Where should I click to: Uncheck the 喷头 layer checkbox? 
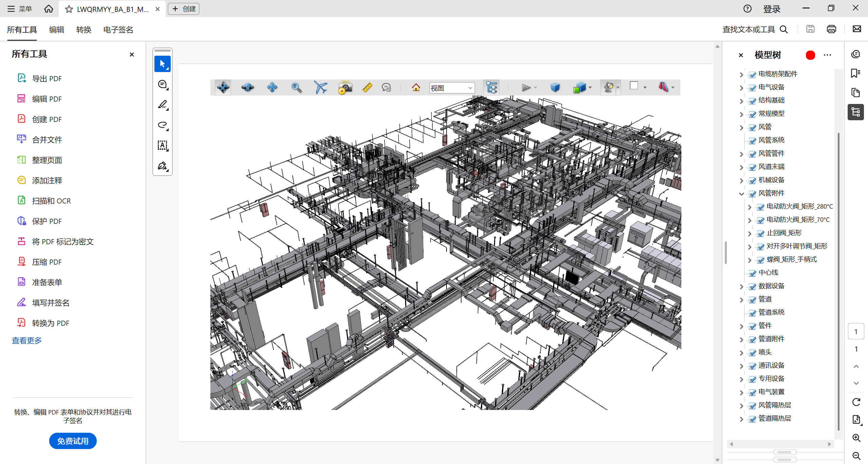pyautogui.click(x=753, y=353)
